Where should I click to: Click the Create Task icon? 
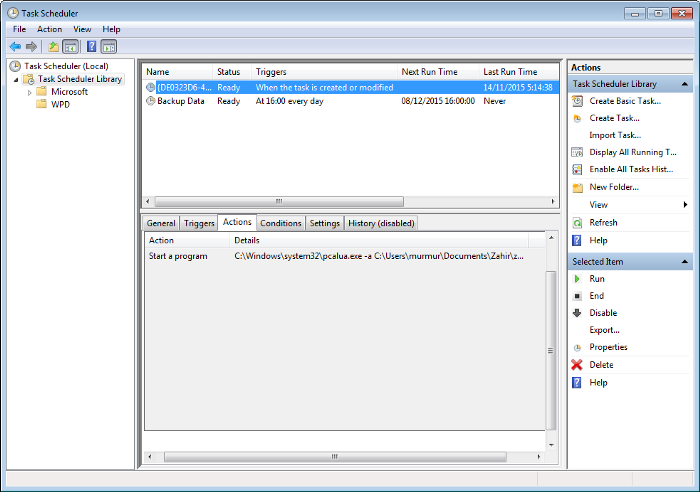coord(577,118)
